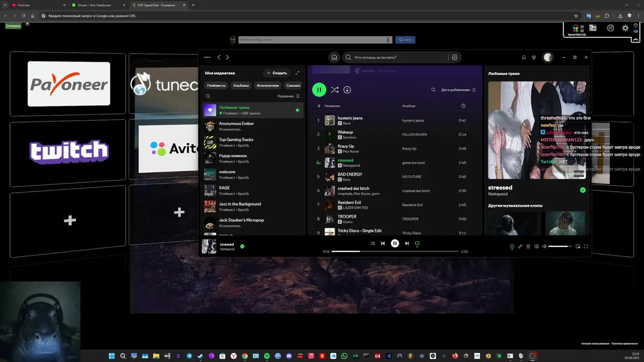Enter full screen in Spotify player
Image resolution: width=644 pixels, height=362 pixels.
coord(586,246)
